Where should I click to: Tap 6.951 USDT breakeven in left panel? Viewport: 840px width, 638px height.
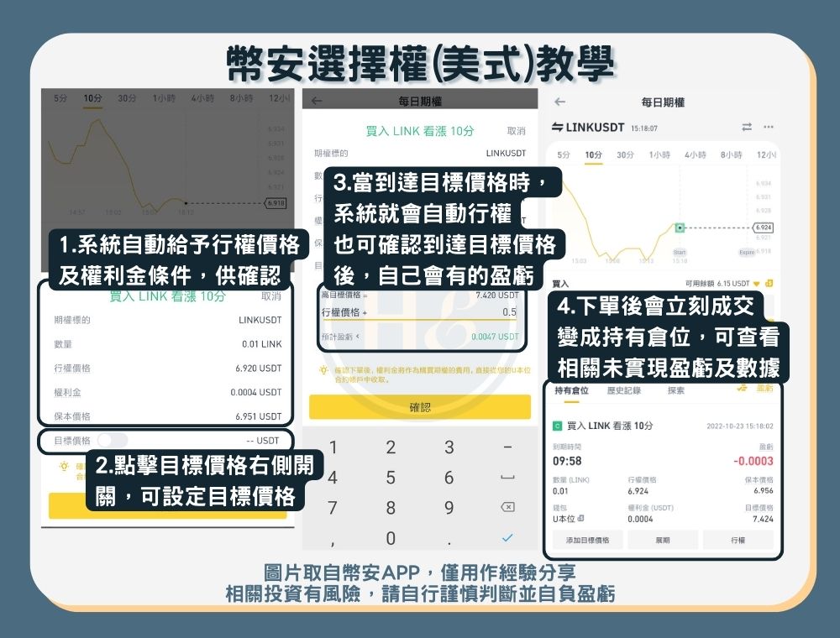click(x=258, y=416)
